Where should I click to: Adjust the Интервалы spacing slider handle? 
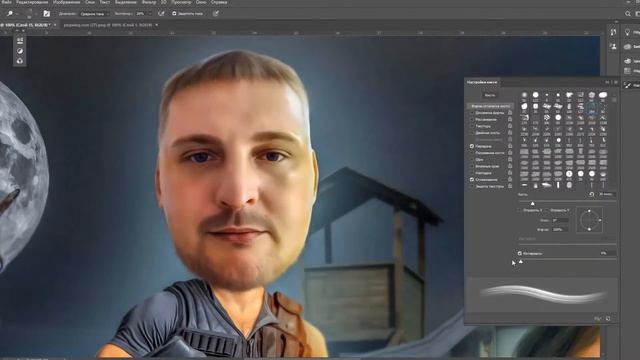[x=521, y=262]
